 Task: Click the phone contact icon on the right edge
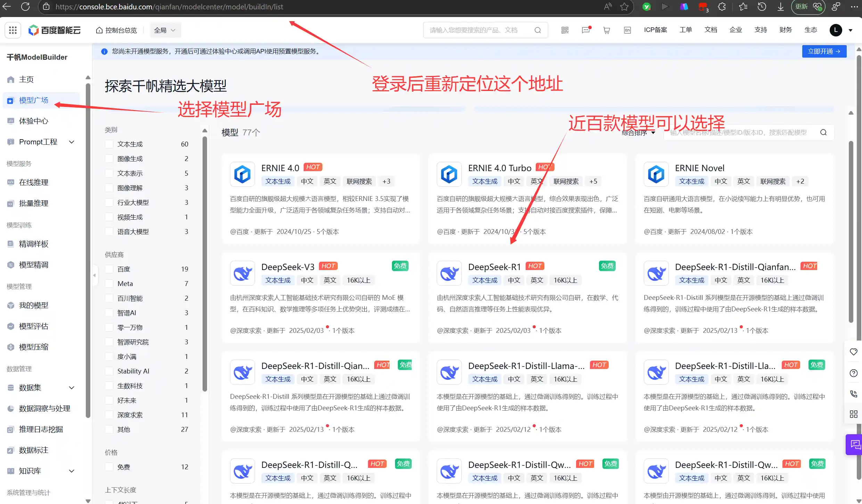[x=854, y=394]
